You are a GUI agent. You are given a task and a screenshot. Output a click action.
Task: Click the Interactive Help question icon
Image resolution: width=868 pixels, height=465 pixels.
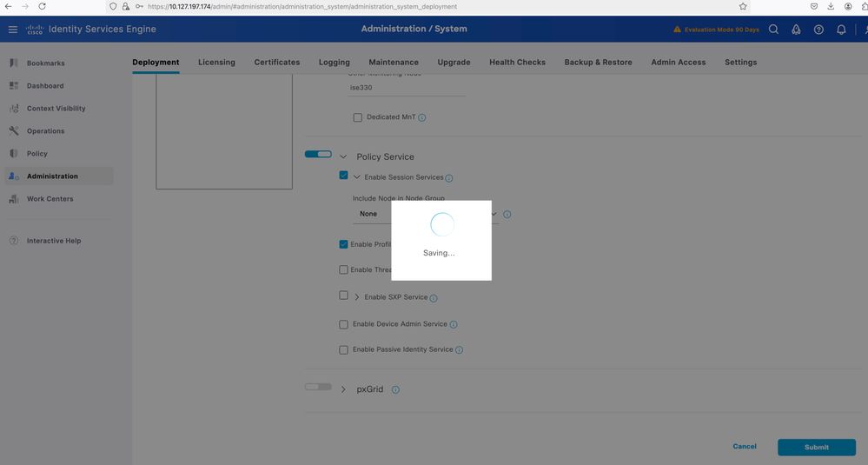[14, 241]
